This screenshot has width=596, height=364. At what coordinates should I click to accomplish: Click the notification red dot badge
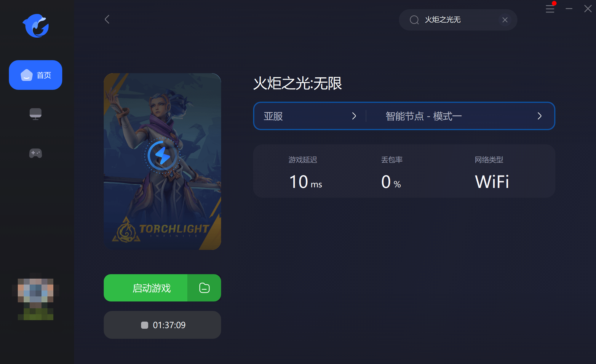tap(554, 4)
